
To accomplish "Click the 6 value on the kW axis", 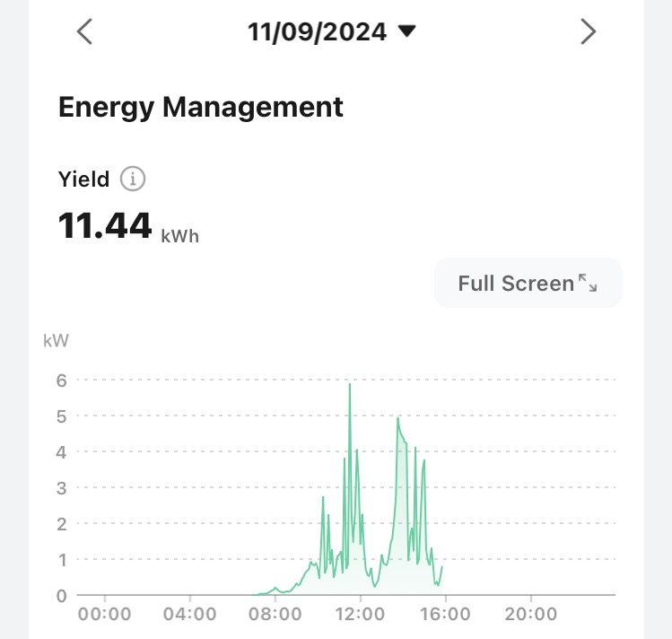I will (x=61, y=381).
